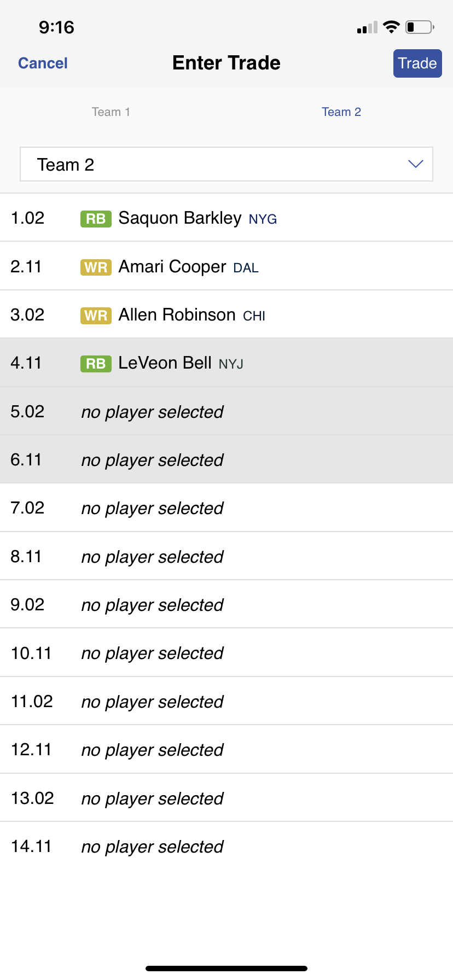The image size is (453, 980).
Task: Tap the RB badge next to LeVeon Bell
Action: 96,364
